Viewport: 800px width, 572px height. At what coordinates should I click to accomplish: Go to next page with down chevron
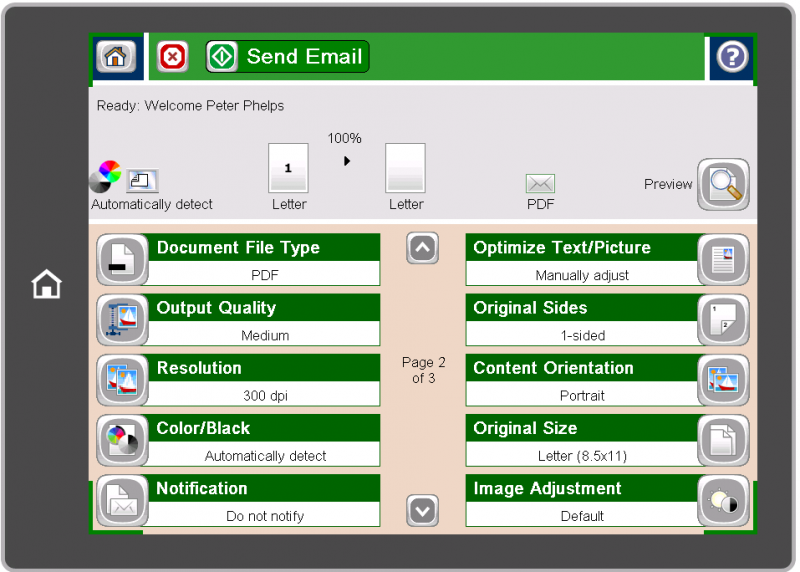coord(423,511)
